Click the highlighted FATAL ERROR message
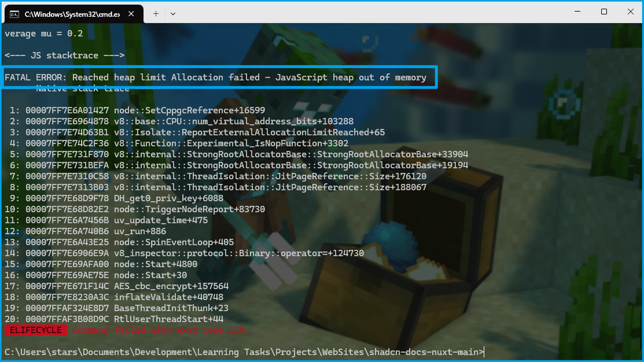644x362 pixels. tap(215, 77)
